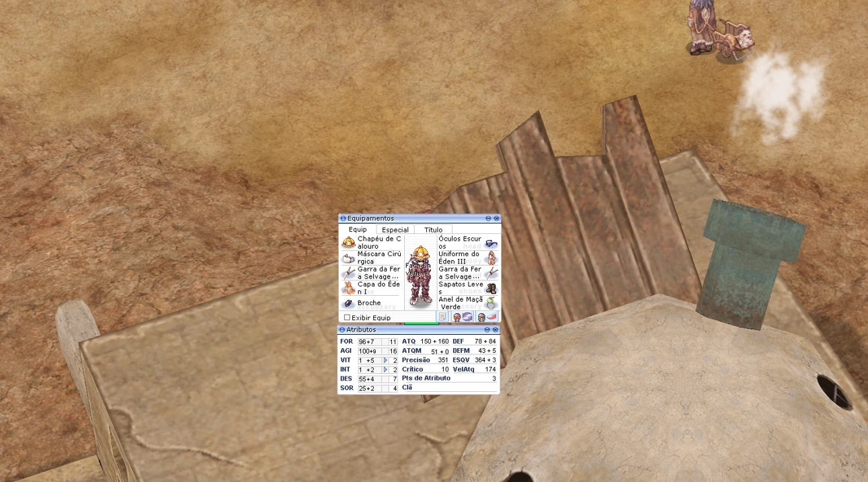
Task: Close the Equipamentos window
Action: pos(496,218)
